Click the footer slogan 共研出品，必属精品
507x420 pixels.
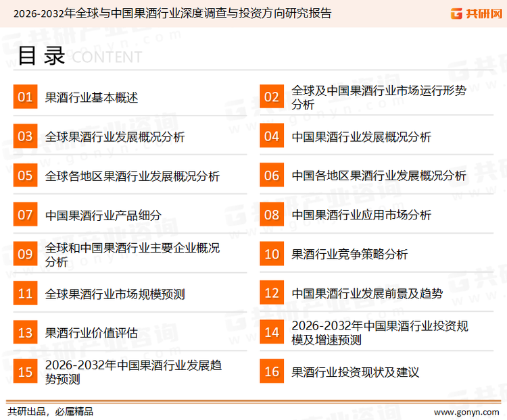51,412
